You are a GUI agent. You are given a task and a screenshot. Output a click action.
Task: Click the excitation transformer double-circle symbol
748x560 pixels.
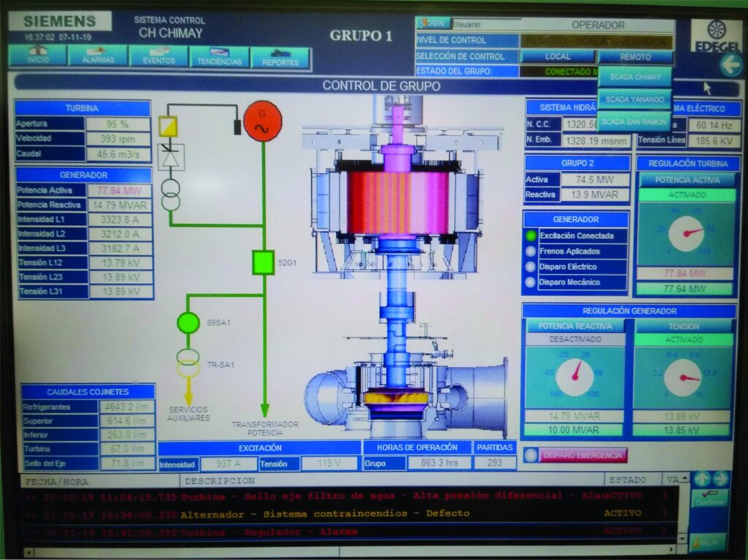[171, 195]
